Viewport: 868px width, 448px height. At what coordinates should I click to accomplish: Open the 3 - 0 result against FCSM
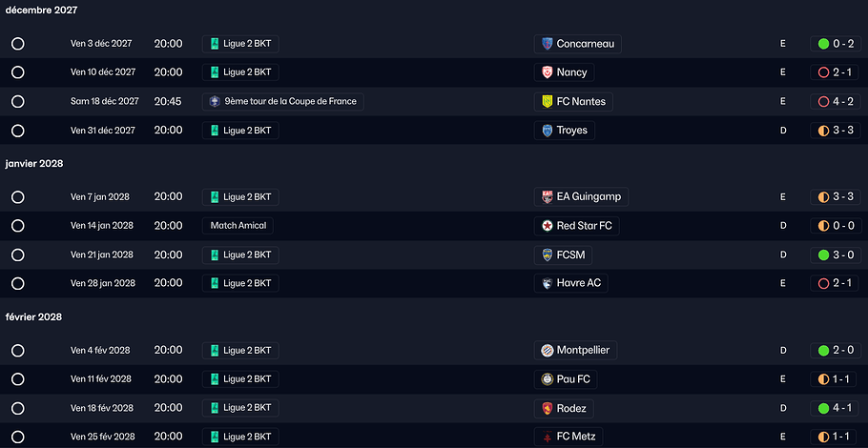pos(836,255)
